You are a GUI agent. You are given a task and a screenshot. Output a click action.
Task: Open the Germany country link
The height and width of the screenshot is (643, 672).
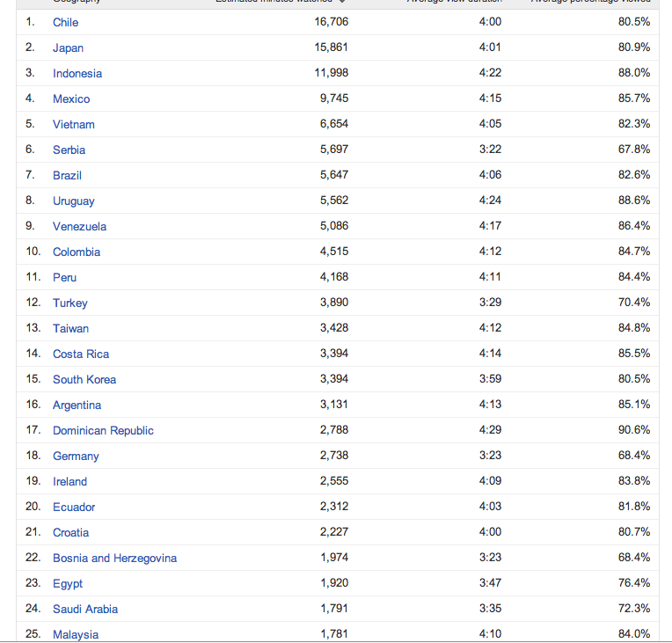(x=76, y=456)
